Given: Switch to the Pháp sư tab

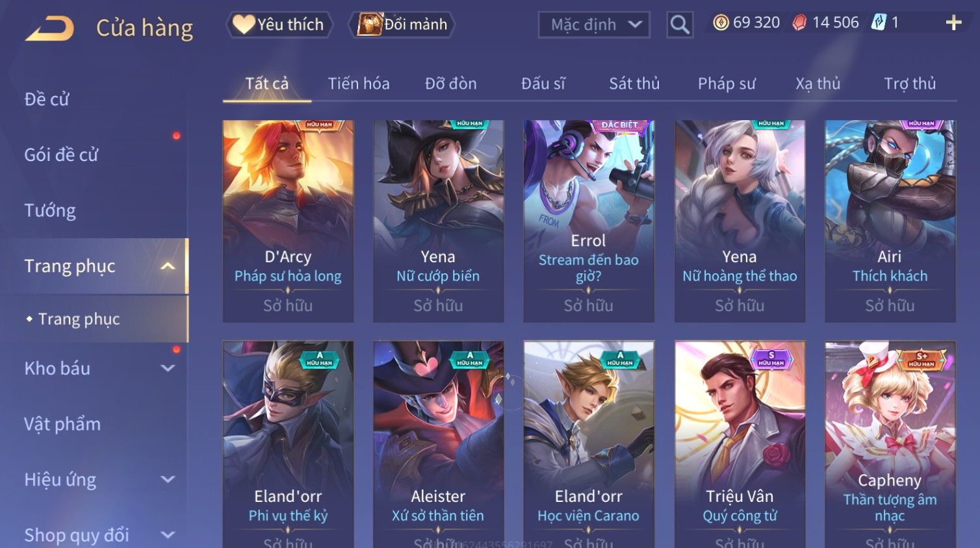Looking at the screenshot, I should (727, 84).
